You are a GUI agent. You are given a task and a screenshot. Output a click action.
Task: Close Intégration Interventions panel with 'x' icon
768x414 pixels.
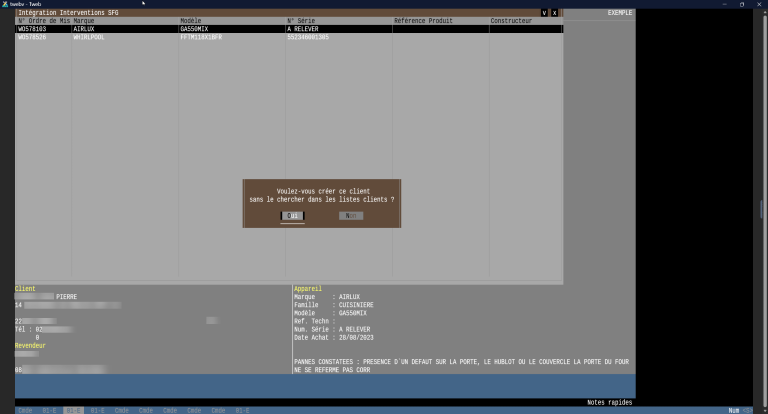pos(554,13)
